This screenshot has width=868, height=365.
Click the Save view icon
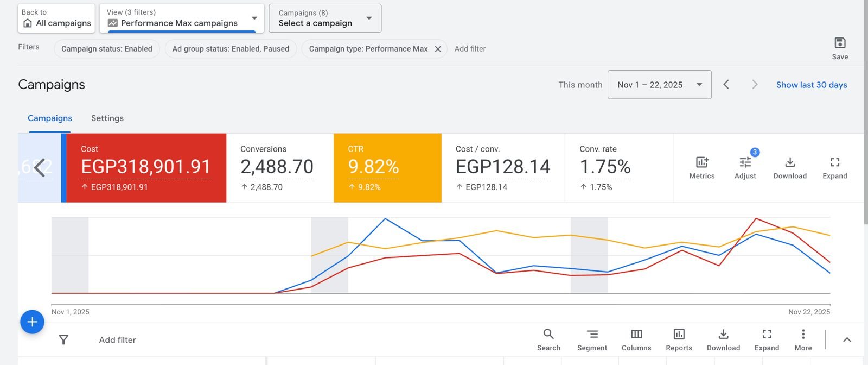(x=840, y=43)
